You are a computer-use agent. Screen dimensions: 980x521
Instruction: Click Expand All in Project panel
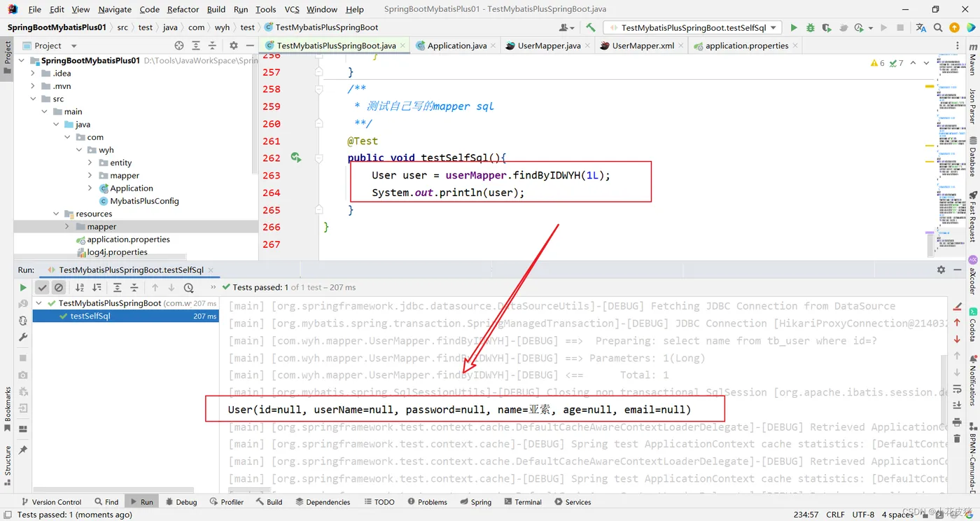click(x=195, y=46)
